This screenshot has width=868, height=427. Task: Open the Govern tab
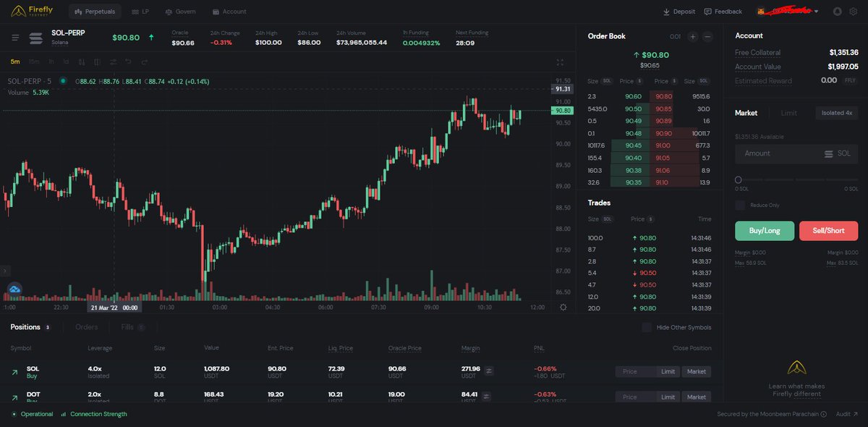tap(180, 12)
